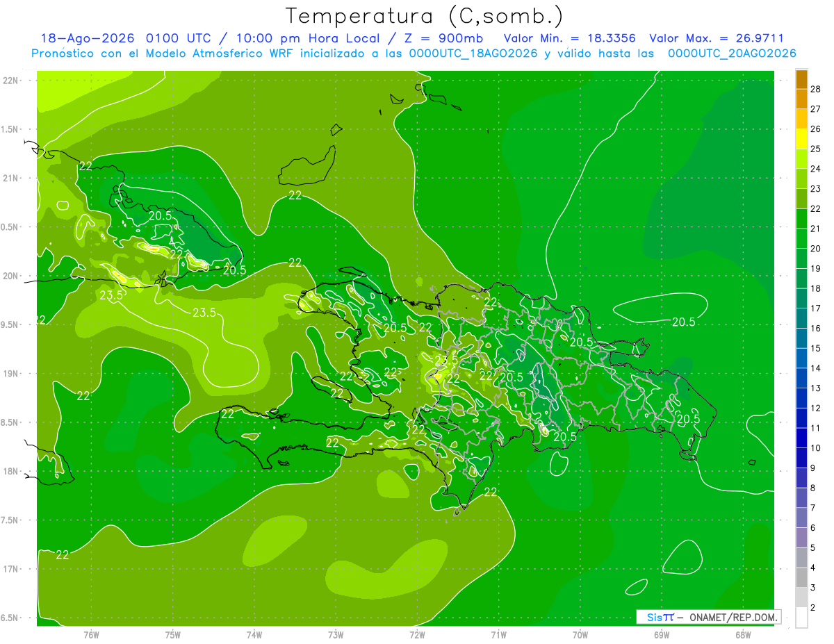
Task: Click the 20N latitude axis label
Action: point(11,276)
